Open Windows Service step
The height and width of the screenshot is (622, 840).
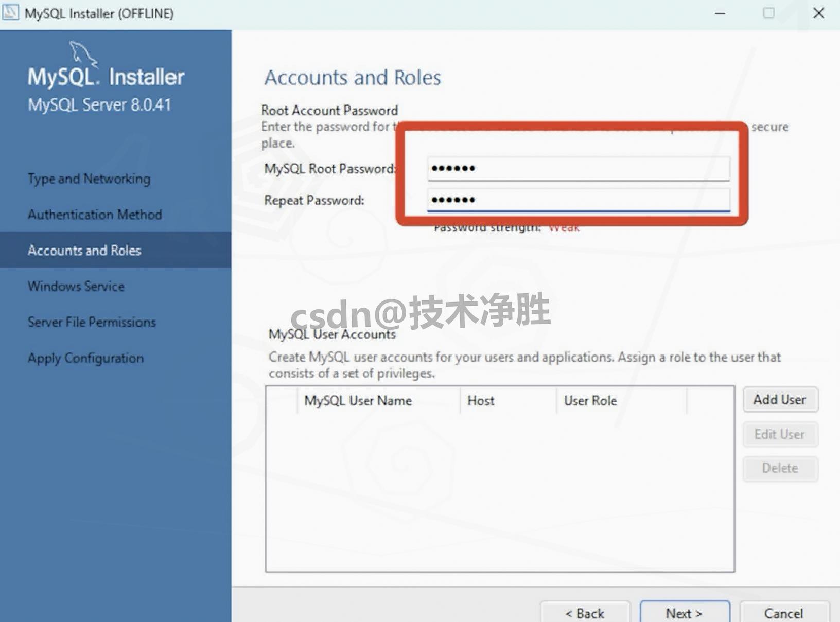click(x=76, y=286)
